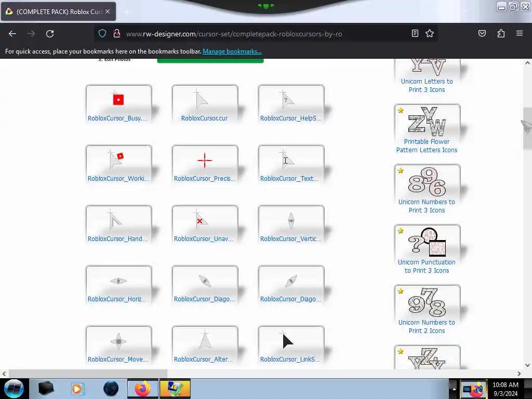Select the RobloxCursor_Vertic resize icon
The width and height of the screenshot is (532, 399).
pyautogui.click(x=291, y=220)
